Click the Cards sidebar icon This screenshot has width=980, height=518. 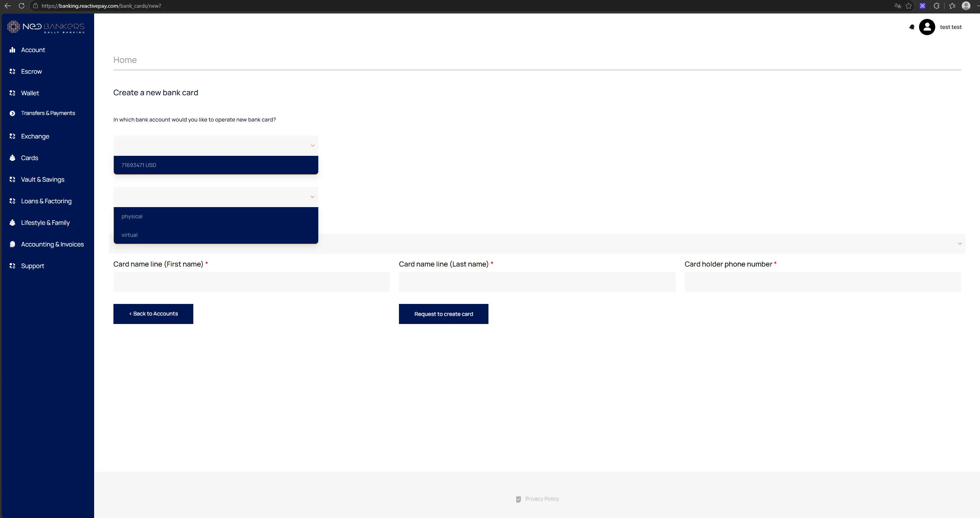[x=12, y=158]
